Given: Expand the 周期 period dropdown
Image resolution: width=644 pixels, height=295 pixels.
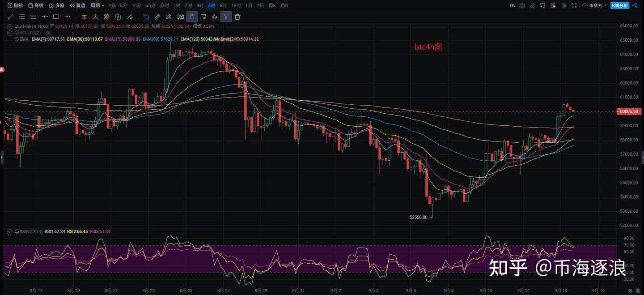Looking at the screenshot, I should pos(97,5).
